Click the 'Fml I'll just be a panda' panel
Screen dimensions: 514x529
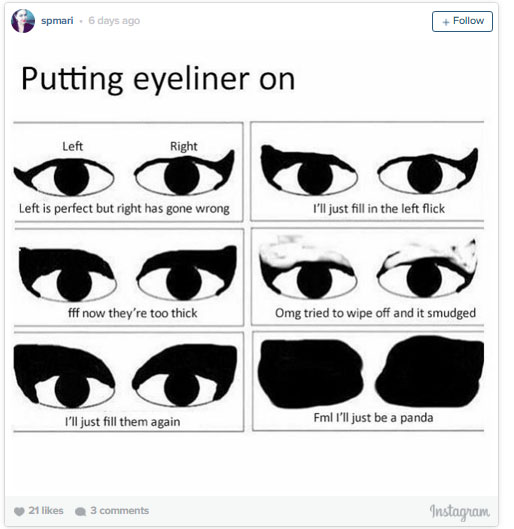[x=368, y=381]
